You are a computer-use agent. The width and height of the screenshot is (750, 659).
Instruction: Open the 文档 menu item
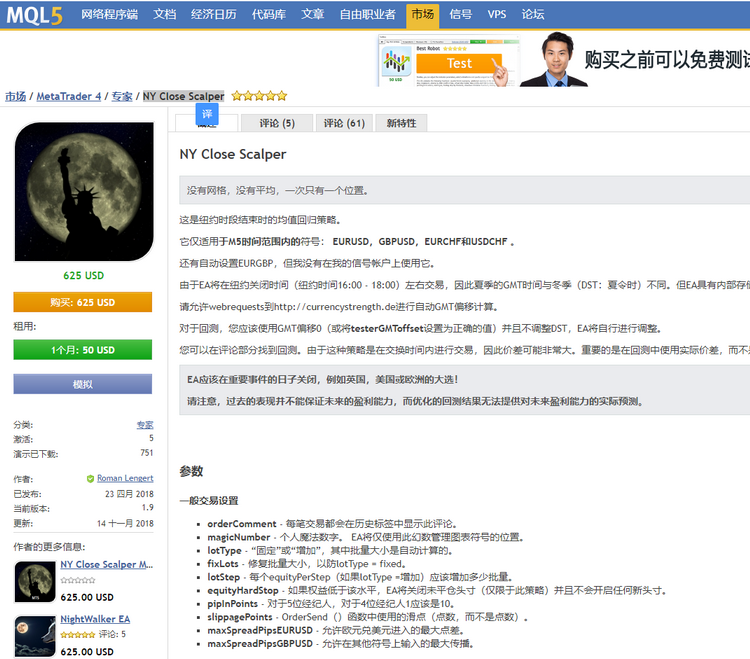tap(165, 14)
